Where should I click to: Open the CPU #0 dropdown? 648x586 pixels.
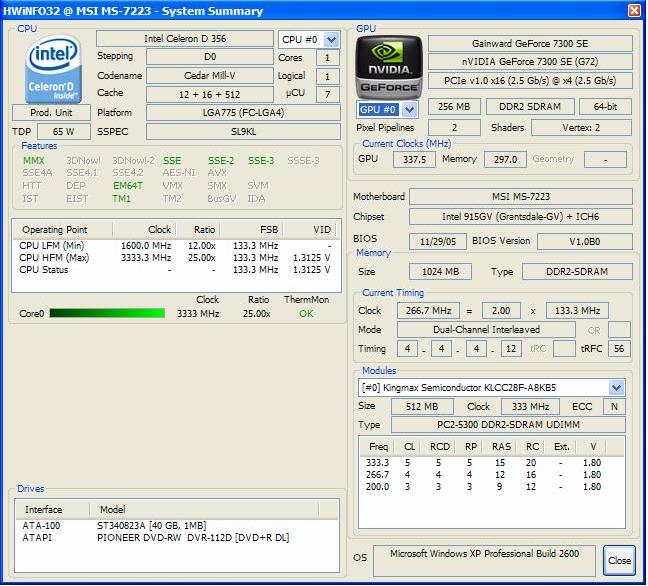coord(331,40)
